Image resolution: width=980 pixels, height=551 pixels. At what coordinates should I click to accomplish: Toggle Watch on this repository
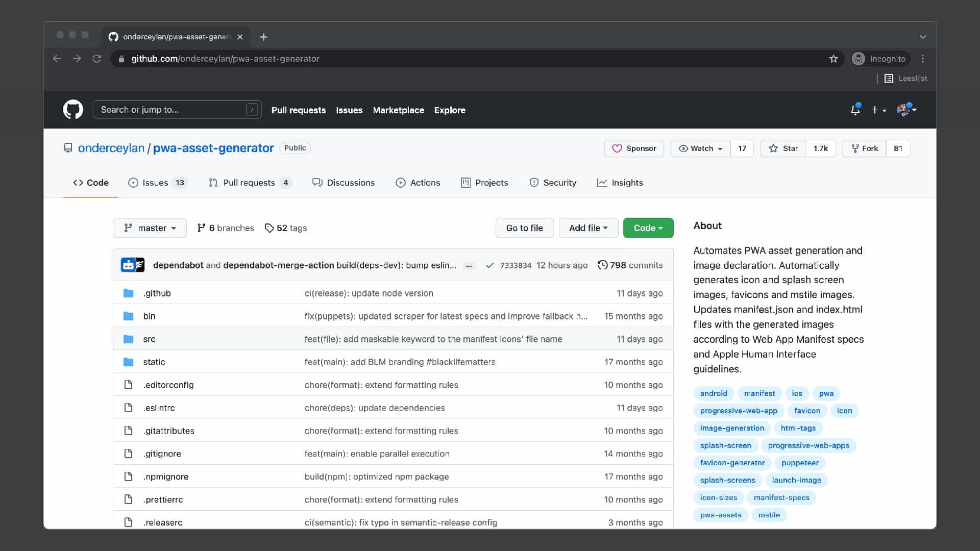point(700,148)
